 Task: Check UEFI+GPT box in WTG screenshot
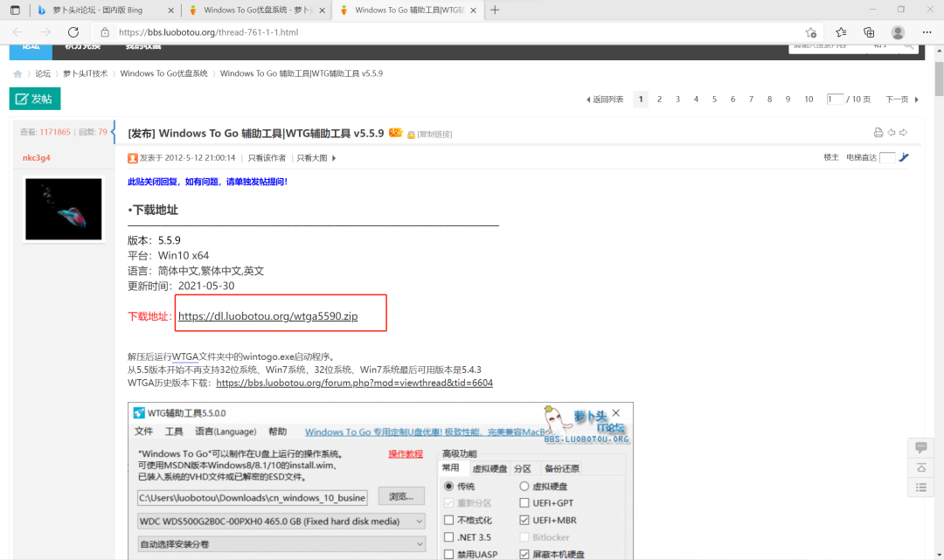tap(524, 503)
